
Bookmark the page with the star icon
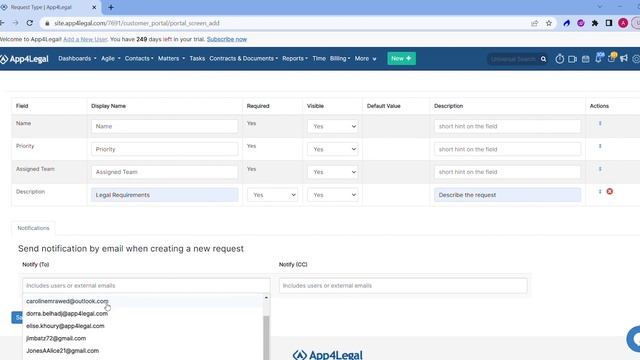(x=549, y=23)
